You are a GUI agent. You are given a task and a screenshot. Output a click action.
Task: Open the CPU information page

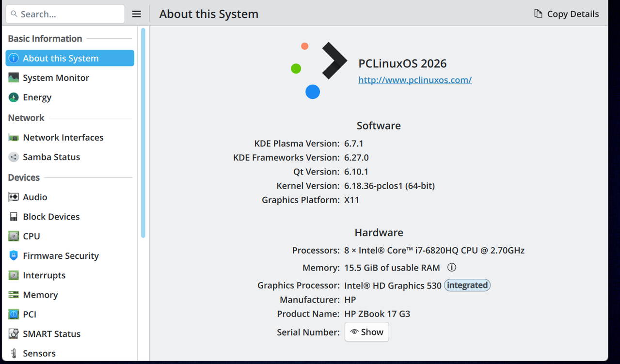tap(70, 236)
